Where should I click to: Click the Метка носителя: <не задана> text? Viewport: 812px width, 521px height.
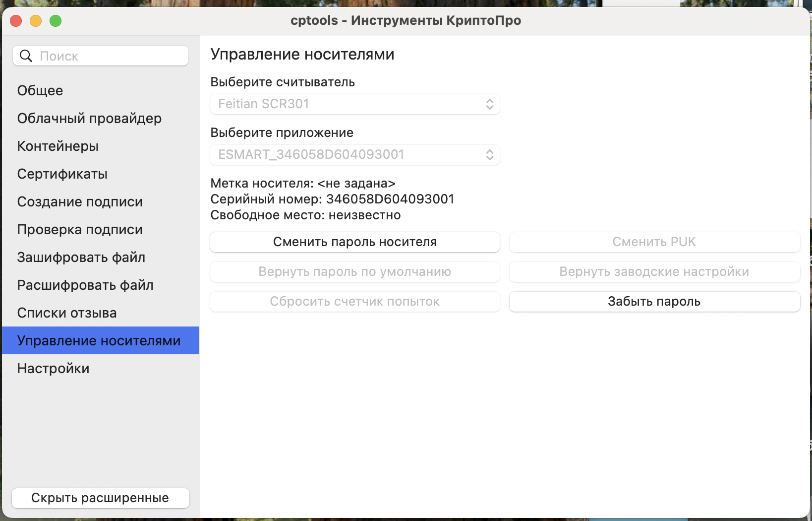(303, 183)
